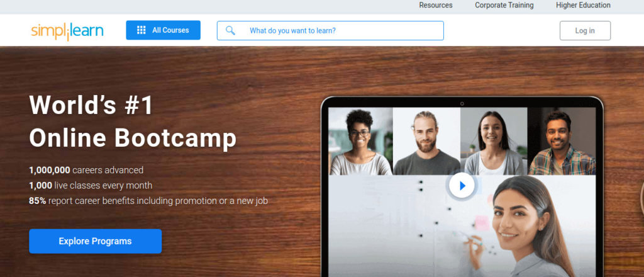Screen dimensions: 644x277
Task: Click the Explore Programs button
Action: click(x=96, y=241)
